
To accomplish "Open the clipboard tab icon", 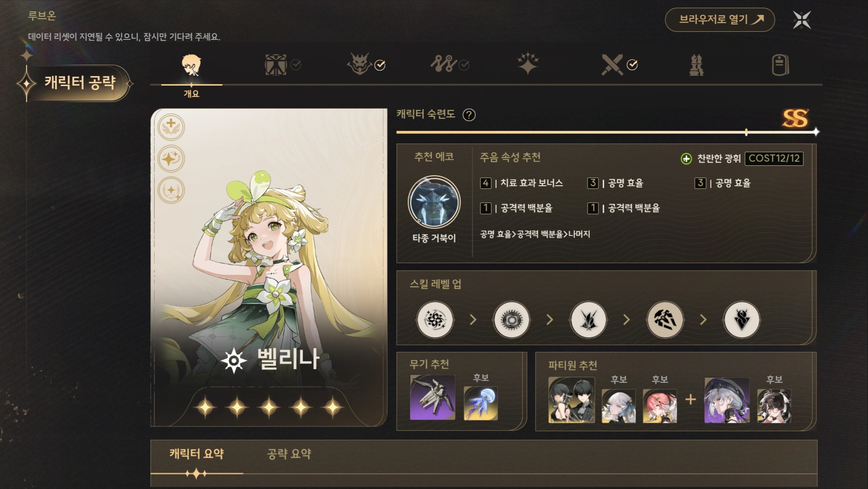I will pyautogui.click(x=780, y=65).
